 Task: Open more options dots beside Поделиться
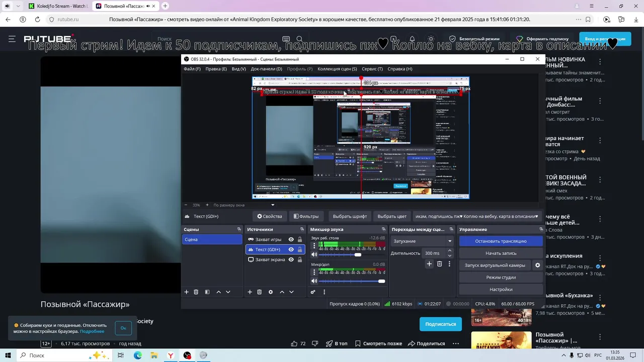point(456,344)
